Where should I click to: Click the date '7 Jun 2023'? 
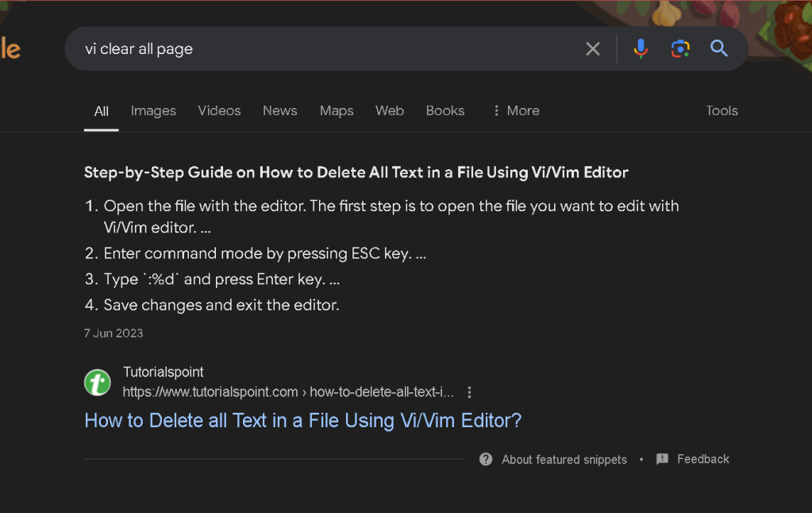click(114, 334)
